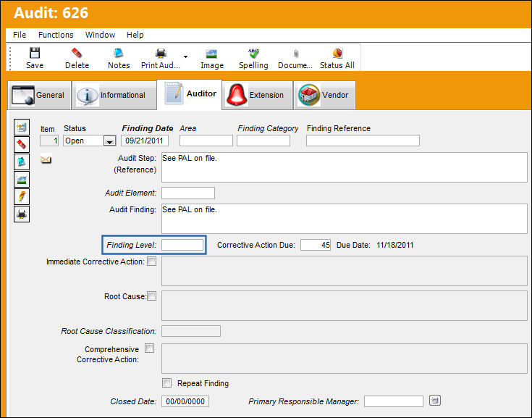Click the Save floppy disk toolbar icon
Screen dimensions: 532x418
click(35, 53)
